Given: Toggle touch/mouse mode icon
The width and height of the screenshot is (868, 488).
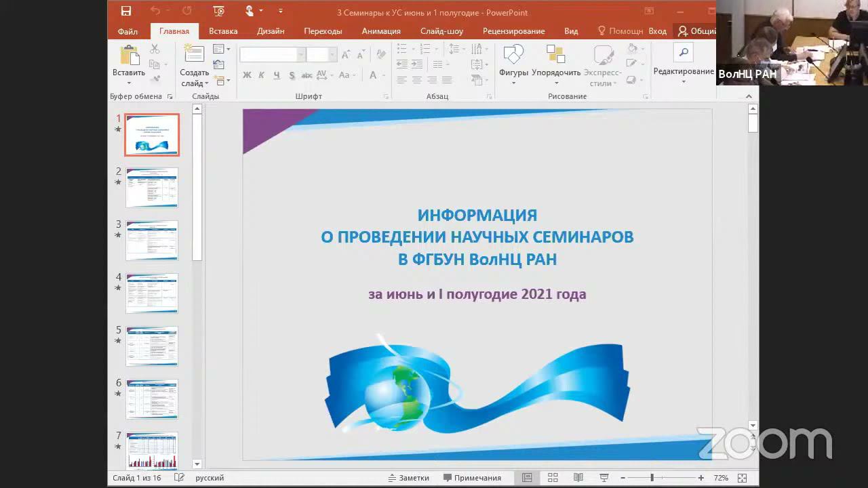Looking at the screenshot, I should [x=250, y=11].
